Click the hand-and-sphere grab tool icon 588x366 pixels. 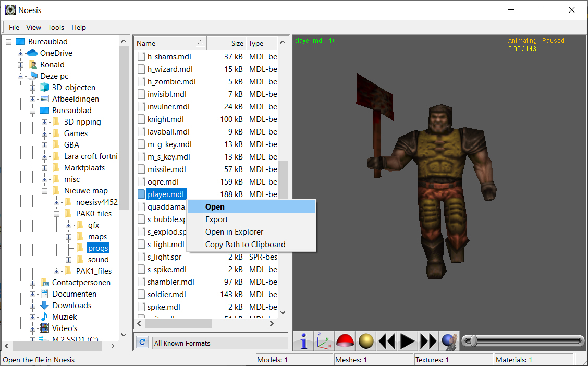[448, 341]
